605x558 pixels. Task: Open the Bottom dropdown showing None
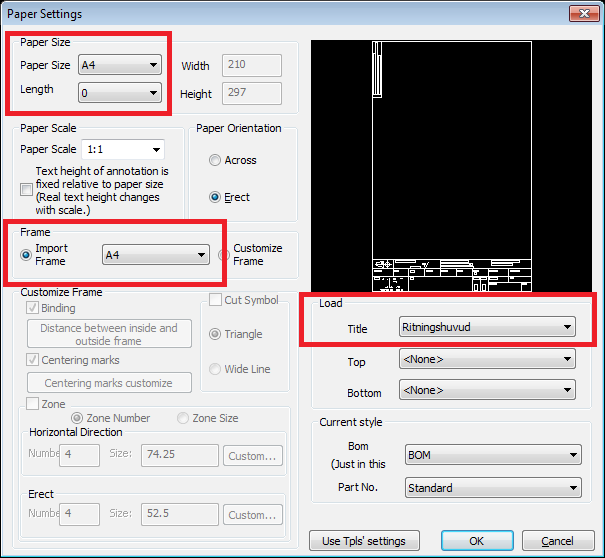click(487, 390)
